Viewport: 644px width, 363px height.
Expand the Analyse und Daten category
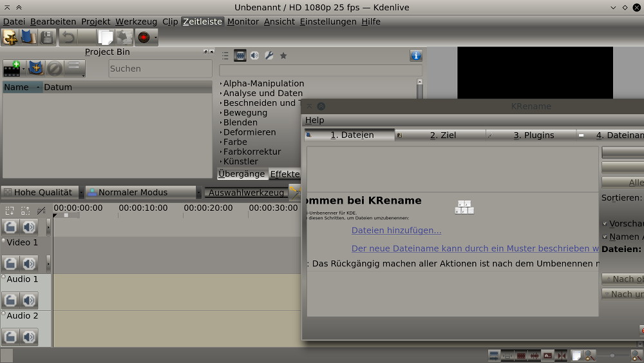click(220, 93)
